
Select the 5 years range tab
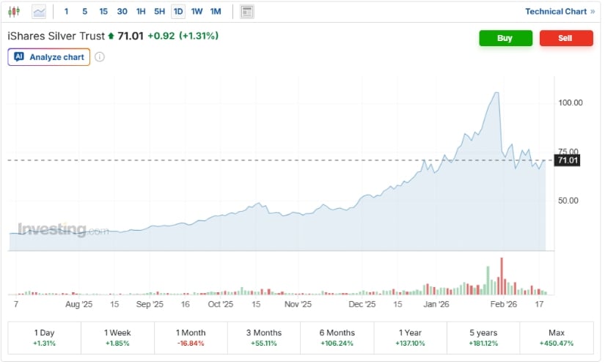click(x=483, y=338)
